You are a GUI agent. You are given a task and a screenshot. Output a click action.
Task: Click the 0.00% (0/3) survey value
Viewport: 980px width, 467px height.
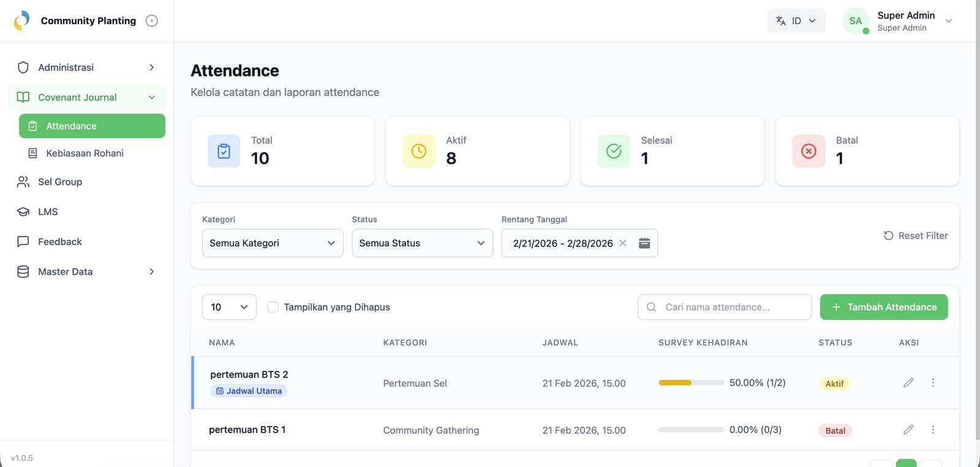click(756, 430)
